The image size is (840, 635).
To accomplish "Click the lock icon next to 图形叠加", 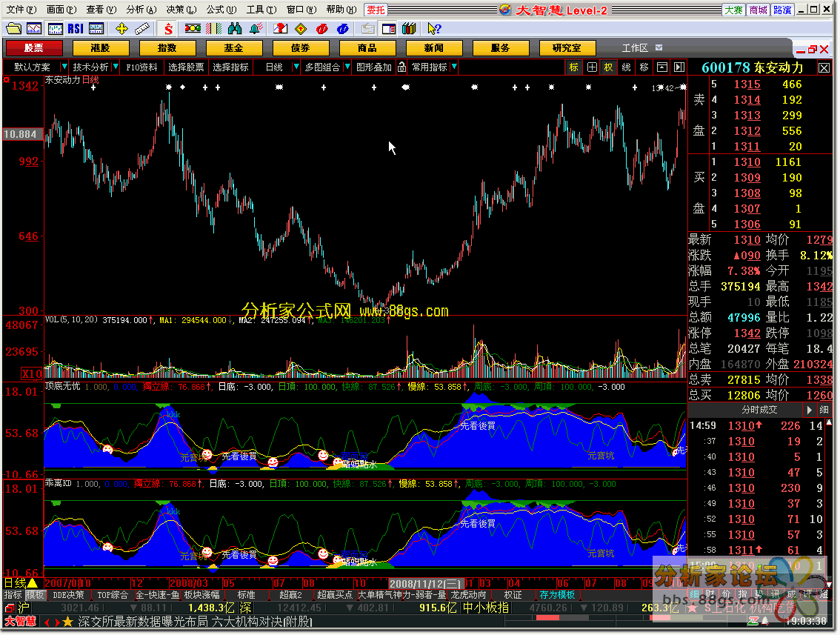I will [x=401, y=67].
